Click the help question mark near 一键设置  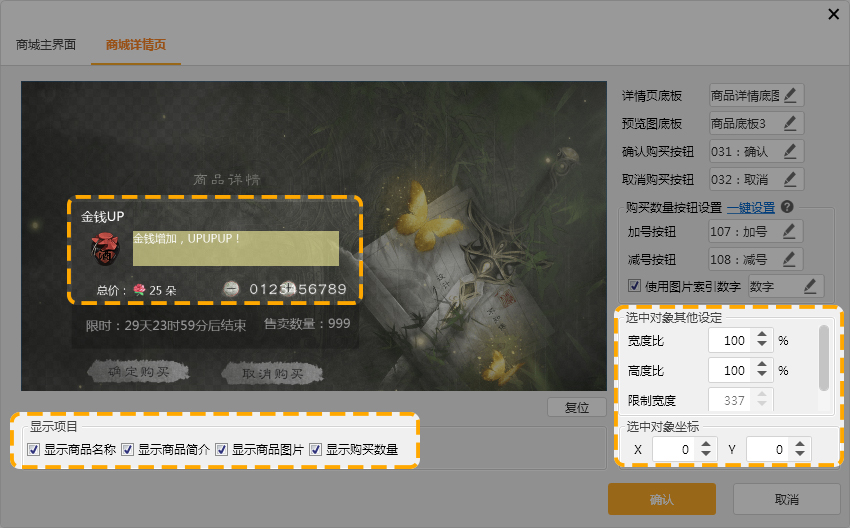(787, 207)
